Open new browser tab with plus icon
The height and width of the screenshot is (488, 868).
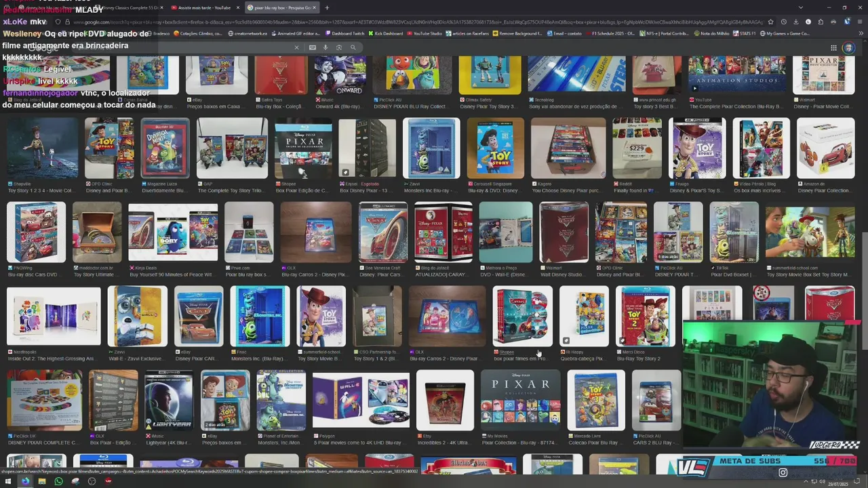point(327,7)
